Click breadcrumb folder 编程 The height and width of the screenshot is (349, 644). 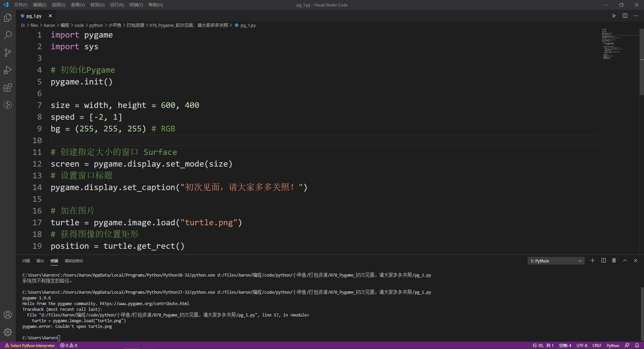tap(65, 25)
